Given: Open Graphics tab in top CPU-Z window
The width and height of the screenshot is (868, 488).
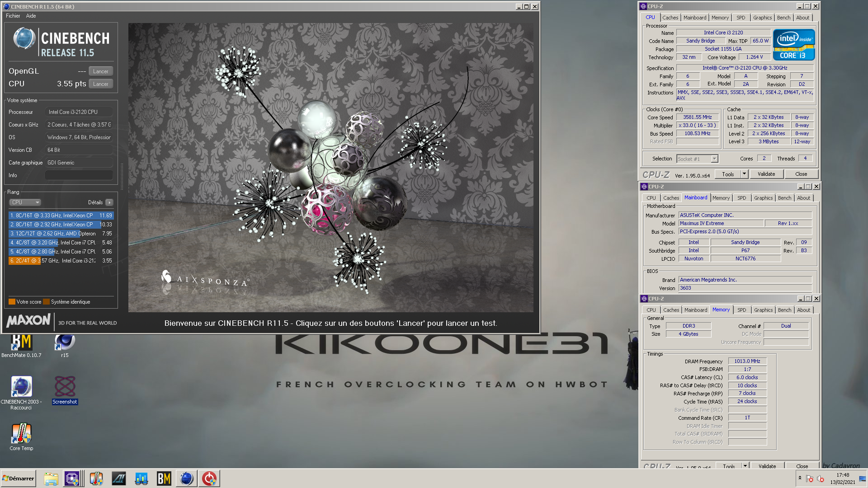Looking at the screenshot, I should 762,18.
